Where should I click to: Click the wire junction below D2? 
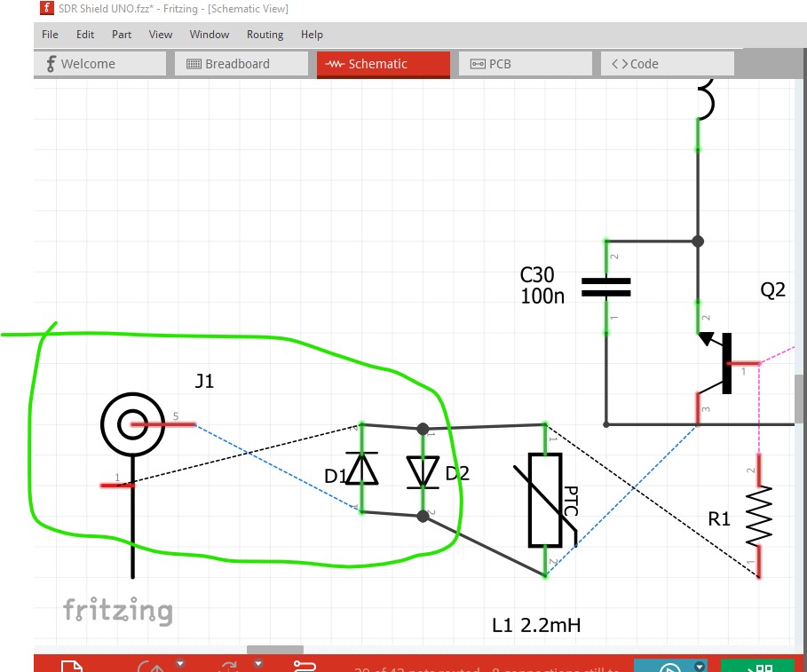click(423, 516)
